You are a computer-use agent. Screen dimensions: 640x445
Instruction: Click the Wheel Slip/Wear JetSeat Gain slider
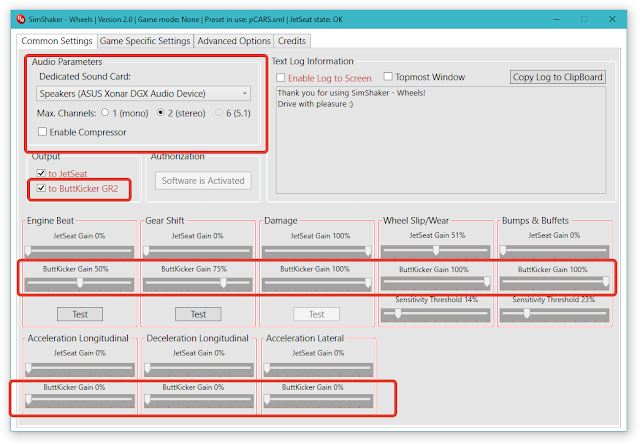436,251
